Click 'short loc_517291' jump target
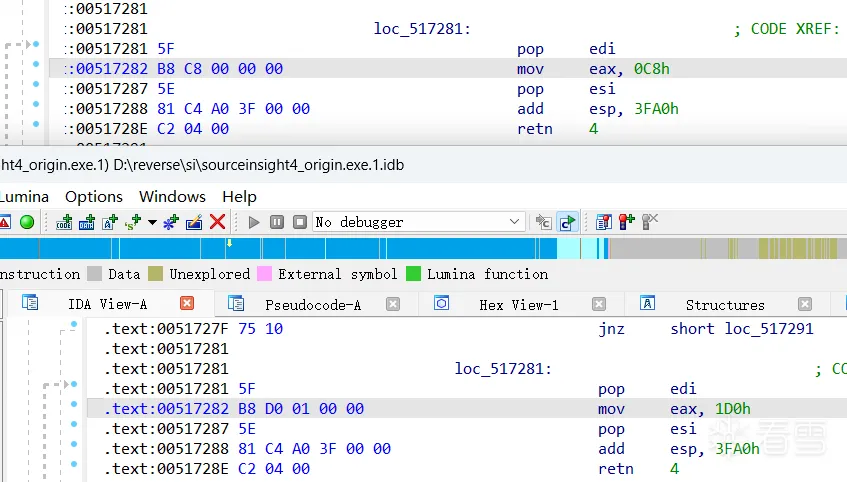 pyautogui.click(x=742, y=329)
